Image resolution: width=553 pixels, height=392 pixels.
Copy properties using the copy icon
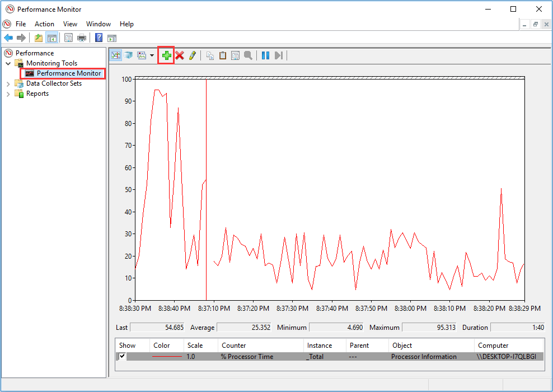210,55
